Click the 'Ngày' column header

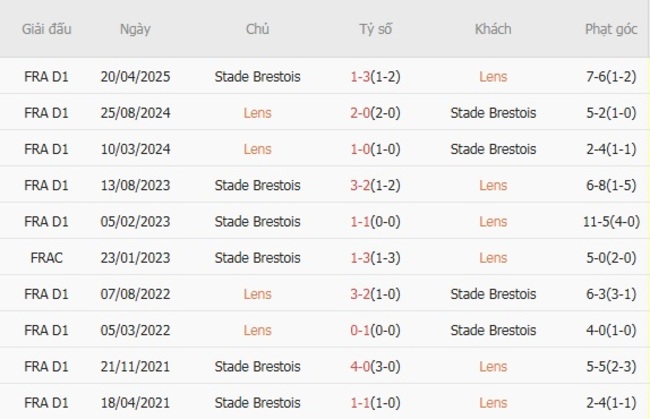pyautogui.click(x=135, y=29)
